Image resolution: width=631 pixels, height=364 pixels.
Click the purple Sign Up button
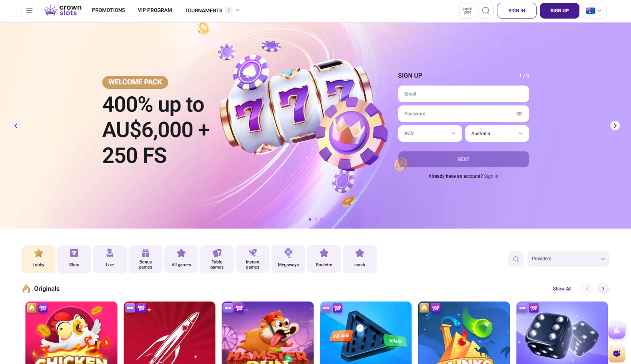[x=559, y=11]
